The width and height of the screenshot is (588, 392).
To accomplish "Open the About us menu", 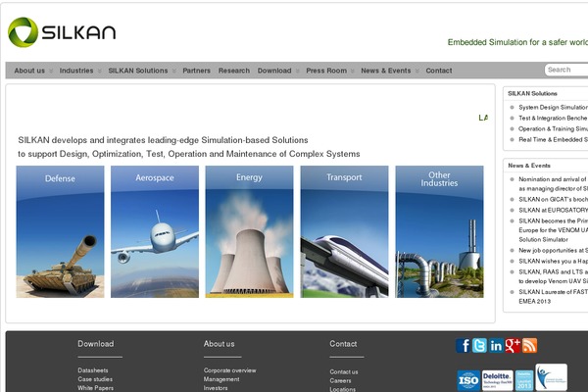I will click(x=29, y=71).
